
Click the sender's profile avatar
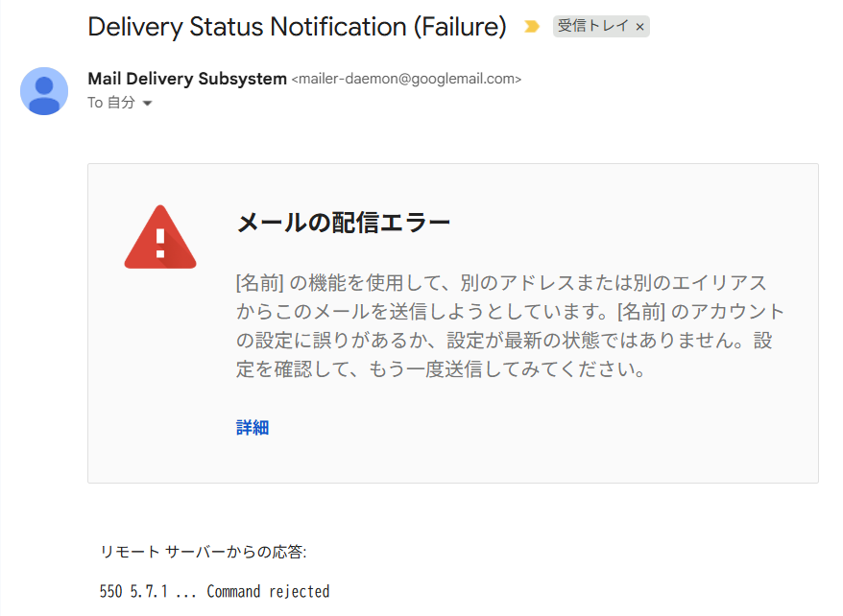click(x=44, y=91)
